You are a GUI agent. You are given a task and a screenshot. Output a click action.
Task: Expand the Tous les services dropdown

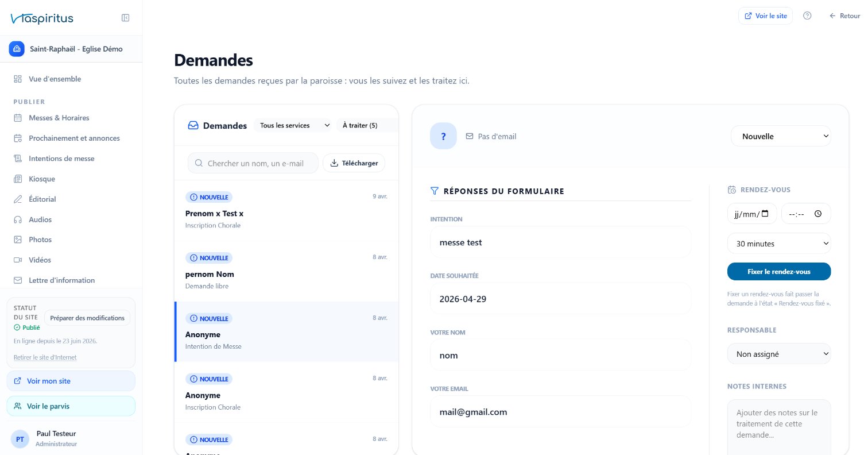click(293, 125)
